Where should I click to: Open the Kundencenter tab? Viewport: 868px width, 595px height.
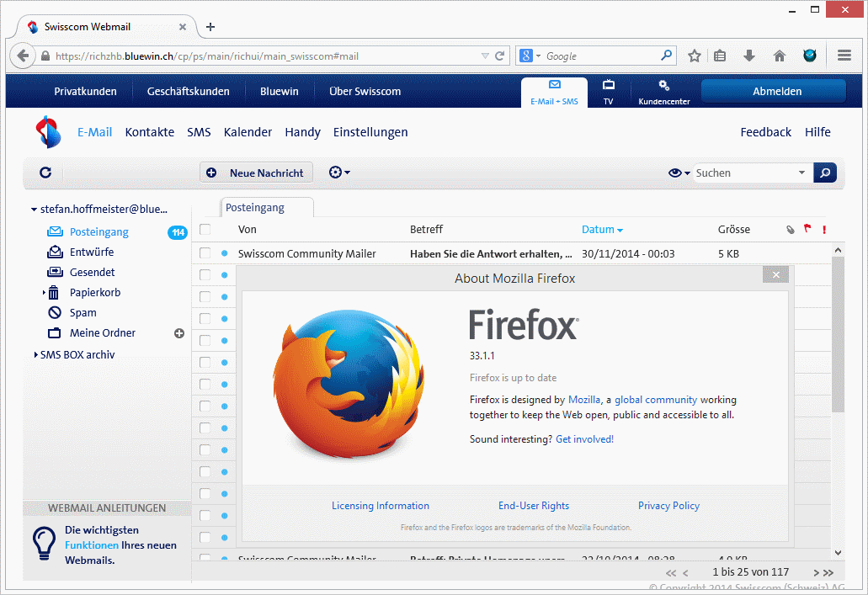point(664,92)
